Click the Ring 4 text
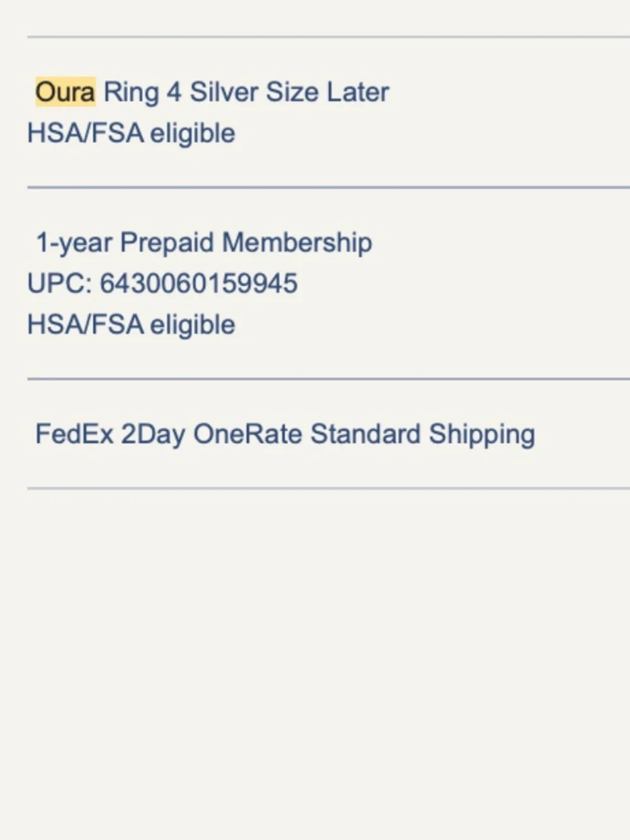 click(x=142, y=92)
